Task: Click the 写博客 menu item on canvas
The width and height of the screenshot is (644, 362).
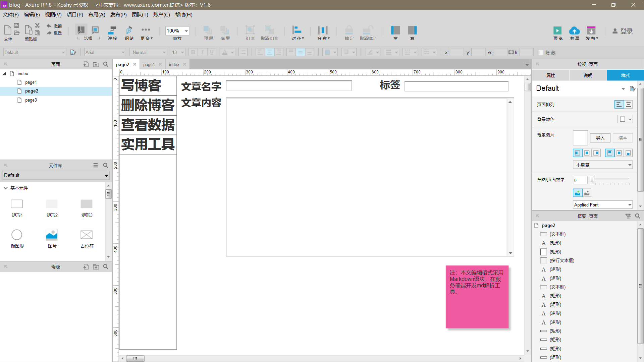Action: pyautogui.click(x=148, y=86)
